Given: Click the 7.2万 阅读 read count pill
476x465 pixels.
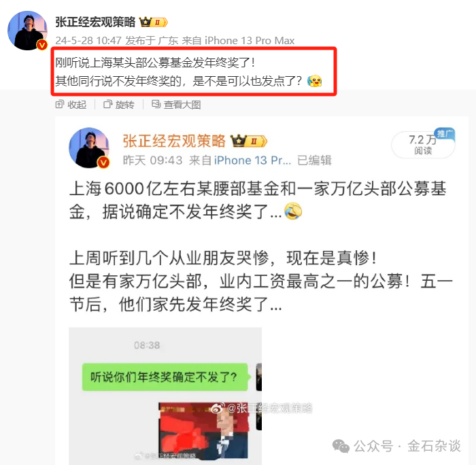Looking at the screenshot, I should (423, 145).
